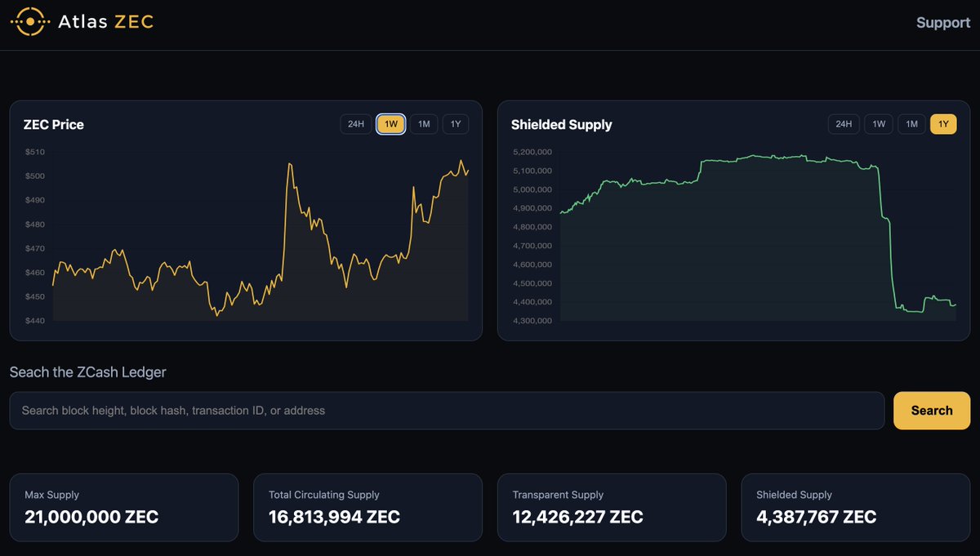Click the $510 price axis label
Viewport: 980px width, 556px height.
(x=34, y=152)
